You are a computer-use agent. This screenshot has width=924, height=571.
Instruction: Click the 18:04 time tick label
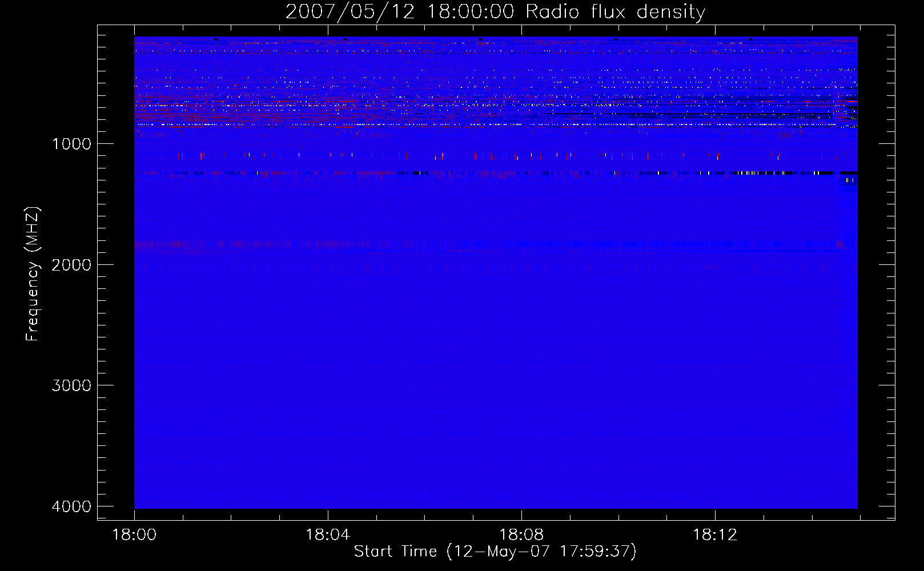pos(328,535)
